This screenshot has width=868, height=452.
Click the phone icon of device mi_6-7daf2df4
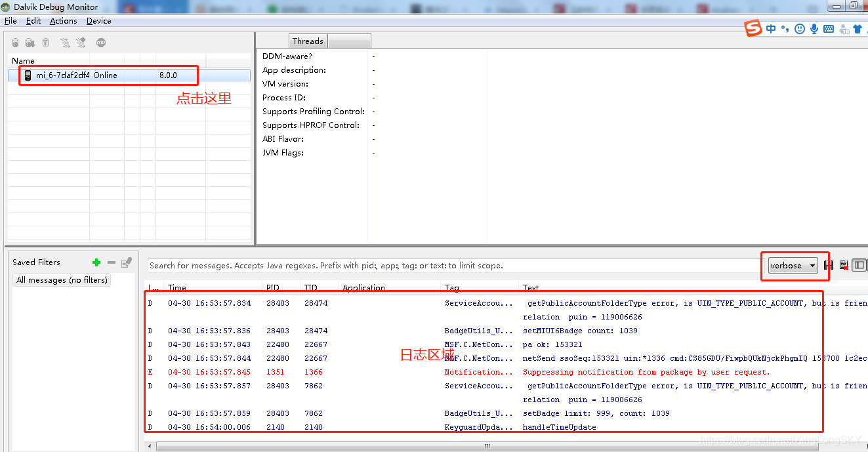pyautogui.click(x=28, y=75)
